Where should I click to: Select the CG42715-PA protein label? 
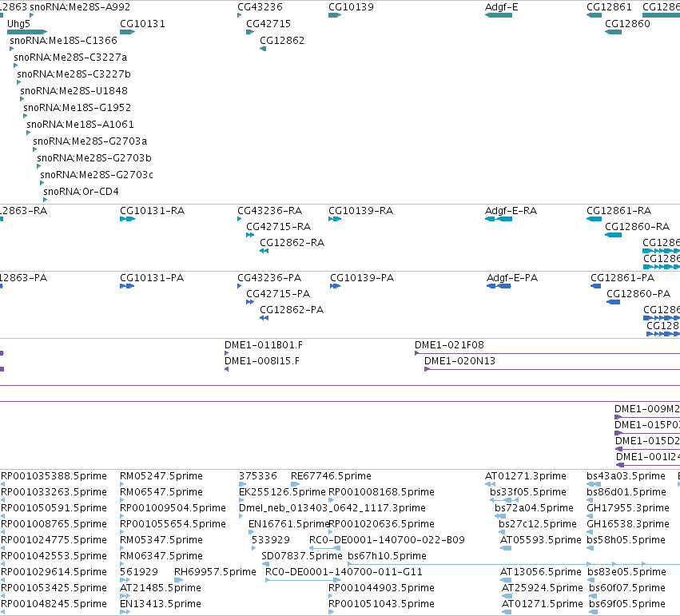pos(278,294)
